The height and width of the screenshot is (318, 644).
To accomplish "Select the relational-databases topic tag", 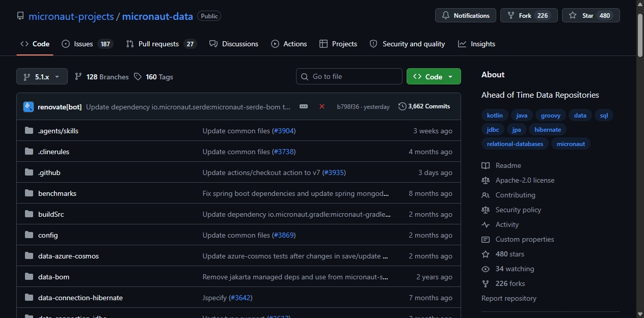I will point(515,144).
